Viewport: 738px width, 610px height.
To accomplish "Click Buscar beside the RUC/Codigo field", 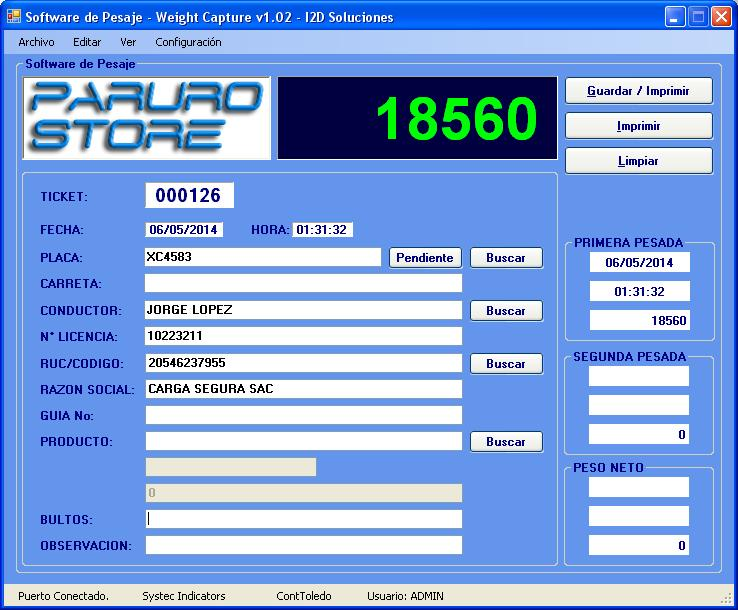I will tap(505, 364).
